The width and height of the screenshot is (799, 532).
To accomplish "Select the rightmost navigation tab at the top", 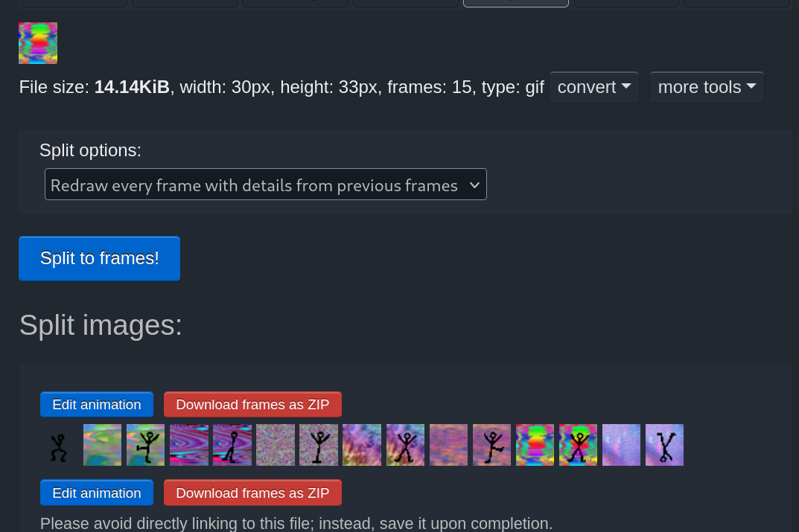I will [x=736, y=1].
